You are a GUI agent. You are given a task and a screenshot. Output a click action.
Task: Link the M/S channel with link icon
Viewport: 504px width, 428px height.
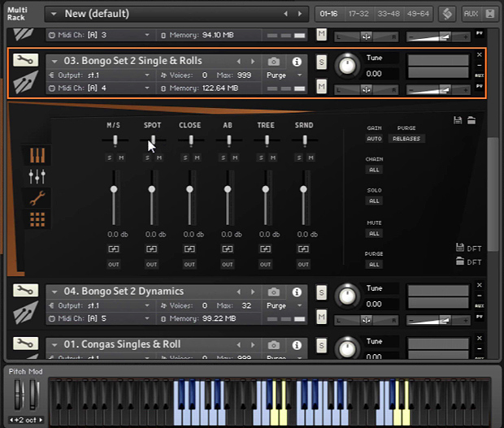(114, 249)
